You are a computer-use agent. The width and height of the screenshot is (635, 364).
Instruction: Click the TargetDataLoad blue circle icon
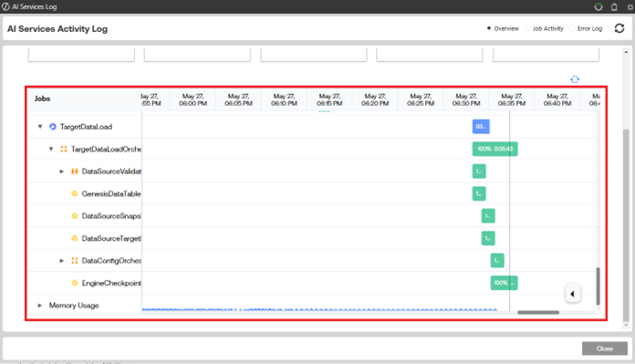[x=53, y=127]
